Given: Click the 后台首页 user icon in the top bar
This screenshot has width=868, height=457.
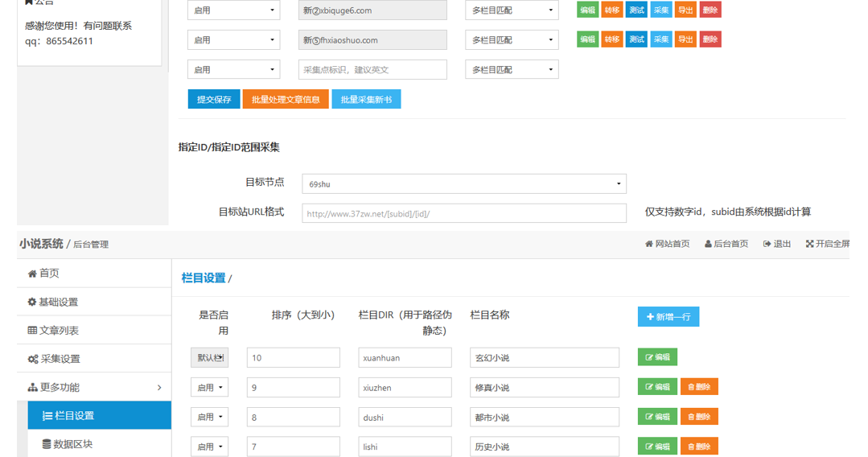Looking at the screenshot, I should [708, 244].
